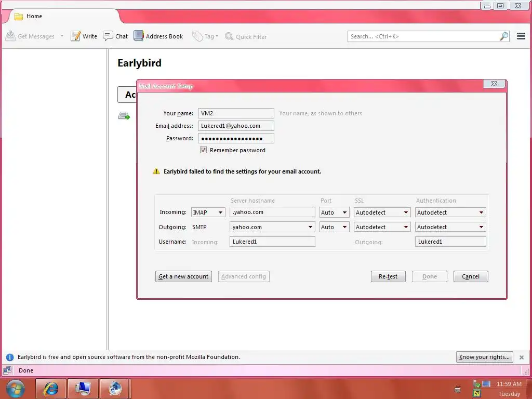The width and height of the screenshot is (532, 399).
Task: Open the Incoming protocol IMAP dropdown
Action: 208,212
